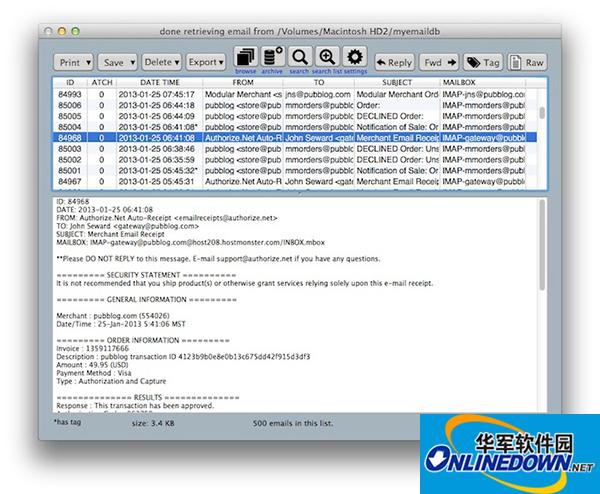Click 'Modular Merchant Ord' subject cell
The image size is (600, 494).
click(397, 95)
